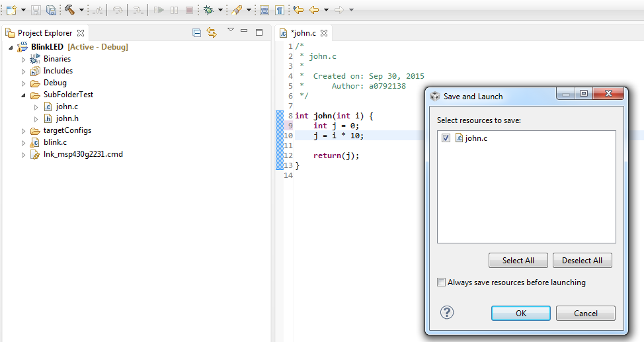Expand john.h in Project Explorer
The image size is (644, 342).
point(36,119)
